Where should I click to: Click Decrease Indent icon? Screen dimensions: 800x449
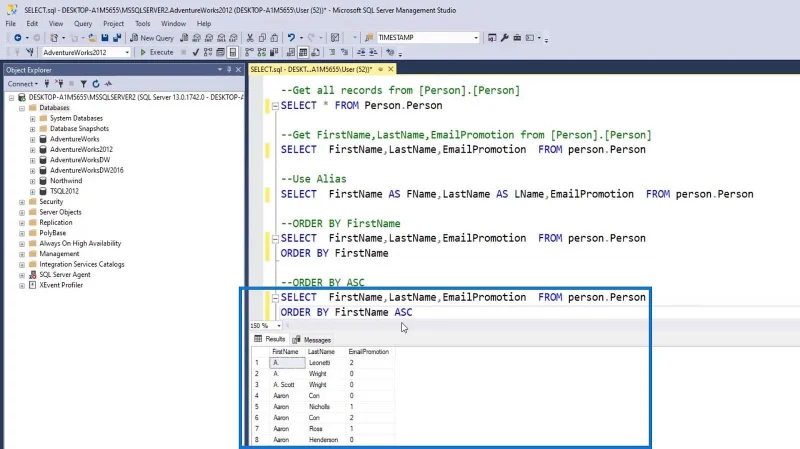coord(361,52)
